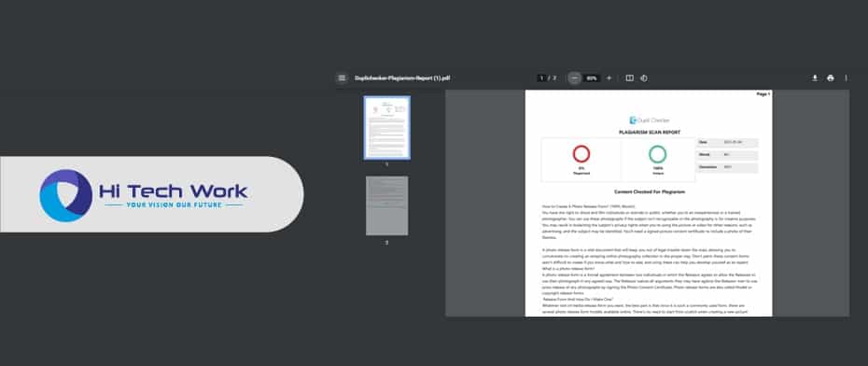Click the zoom percentage field
The image size is (868, 366).
pos(592,78)
